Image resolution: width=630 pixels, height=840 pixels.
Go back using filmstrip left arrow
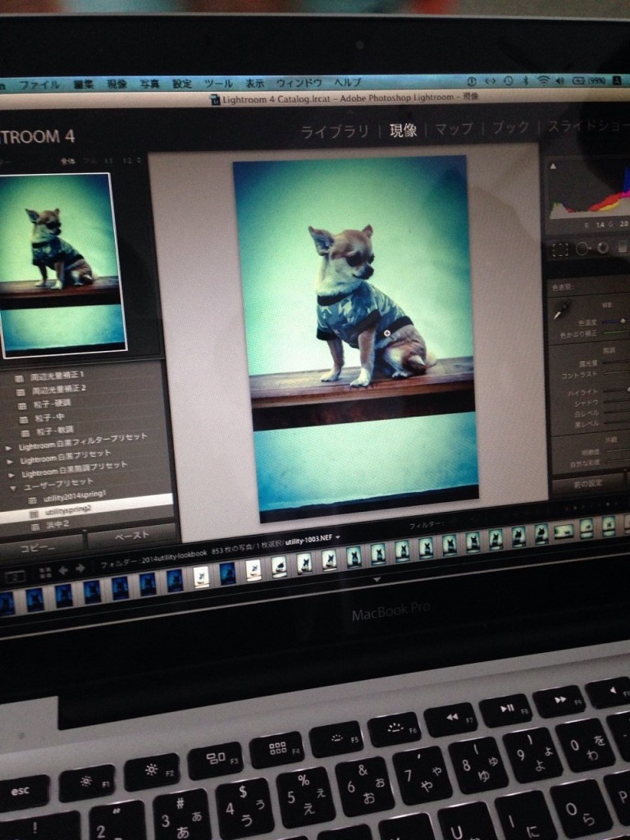pos(64,568)
